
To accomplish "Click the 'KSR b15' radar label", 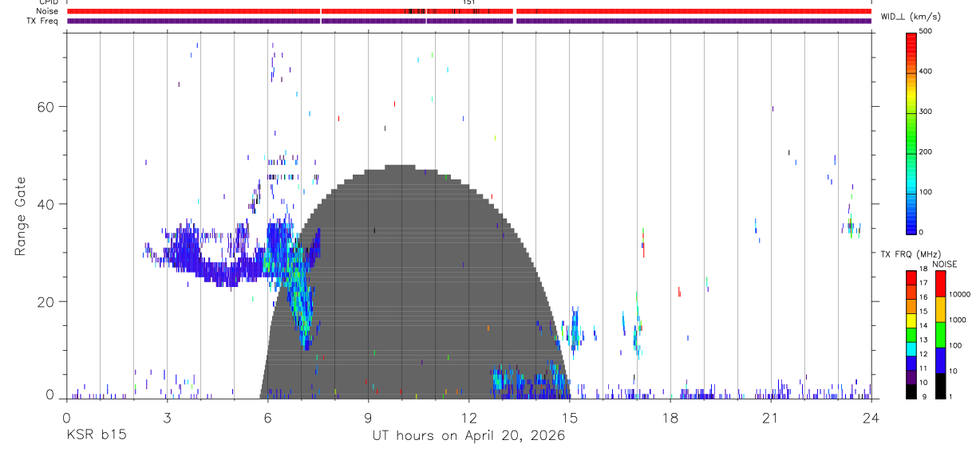I will 96,435.
